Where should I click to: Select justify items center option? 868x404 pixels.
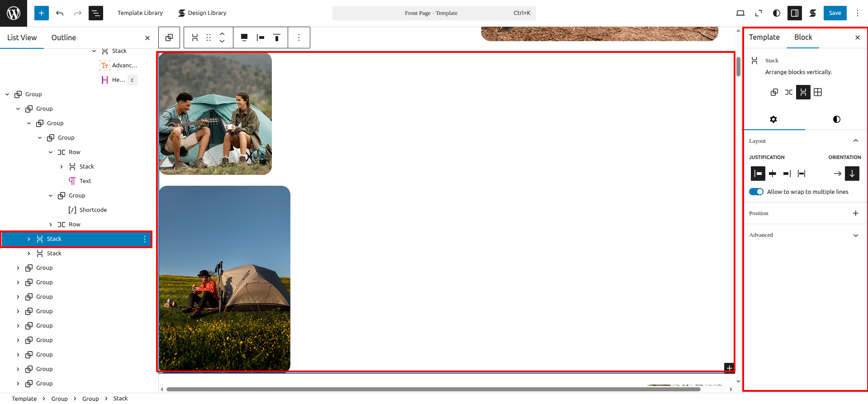[x=773, y=174]
